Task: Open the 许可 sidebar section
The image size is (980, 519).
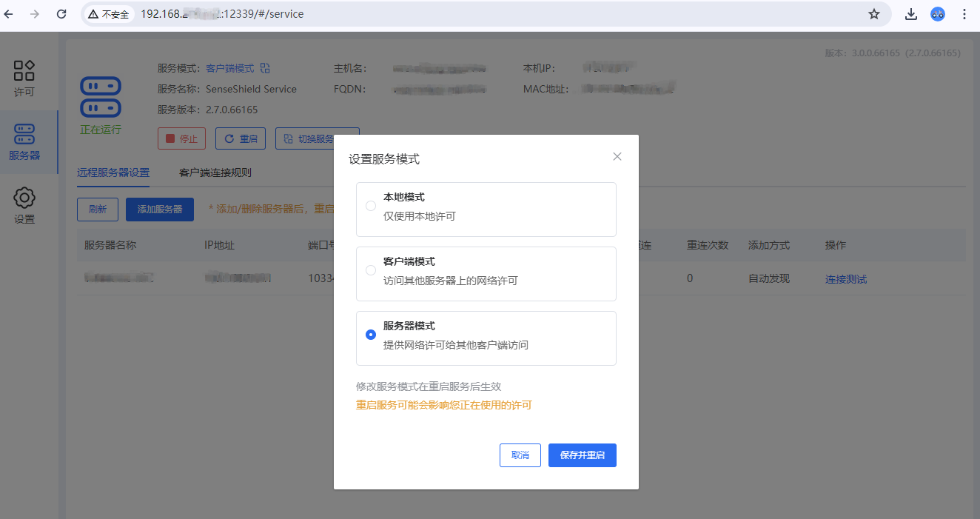Action: coord(24,78)
